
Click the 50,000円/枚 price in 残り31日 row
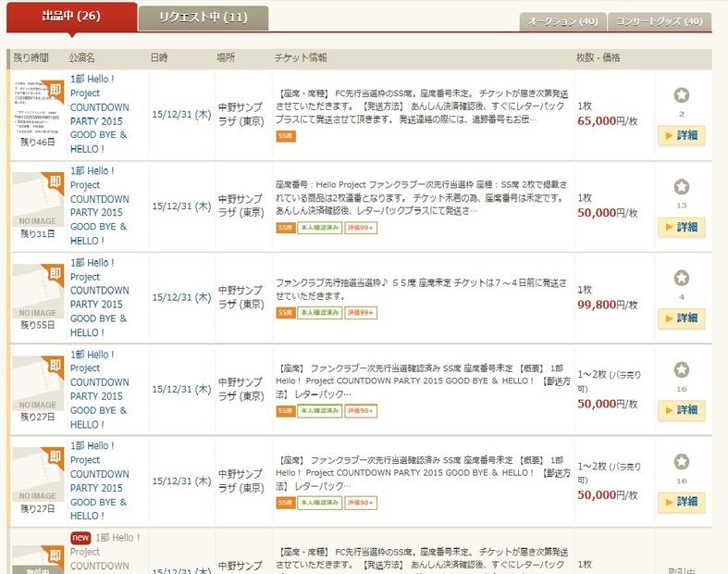[608, 213]
